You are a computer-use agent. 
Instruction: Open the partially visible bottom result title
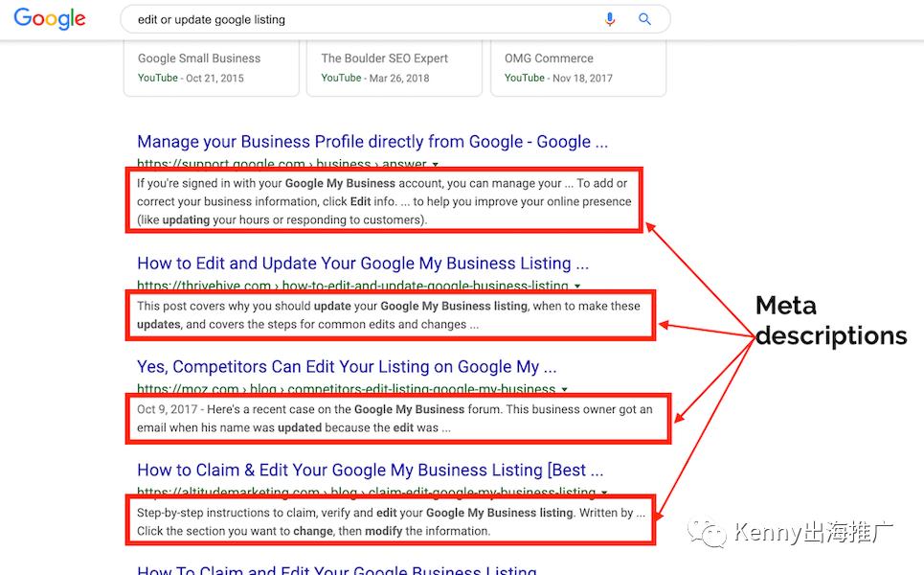click(x=337, y=569)
